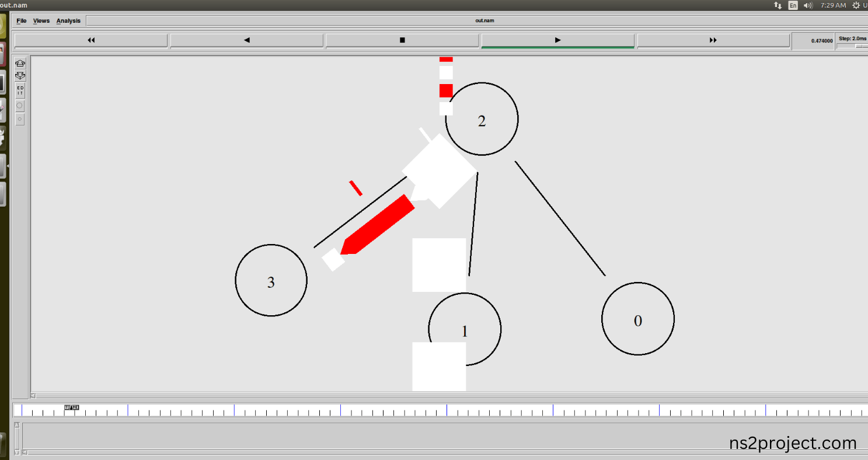
Task: Click the fast forward button
Action: [713, 40]
